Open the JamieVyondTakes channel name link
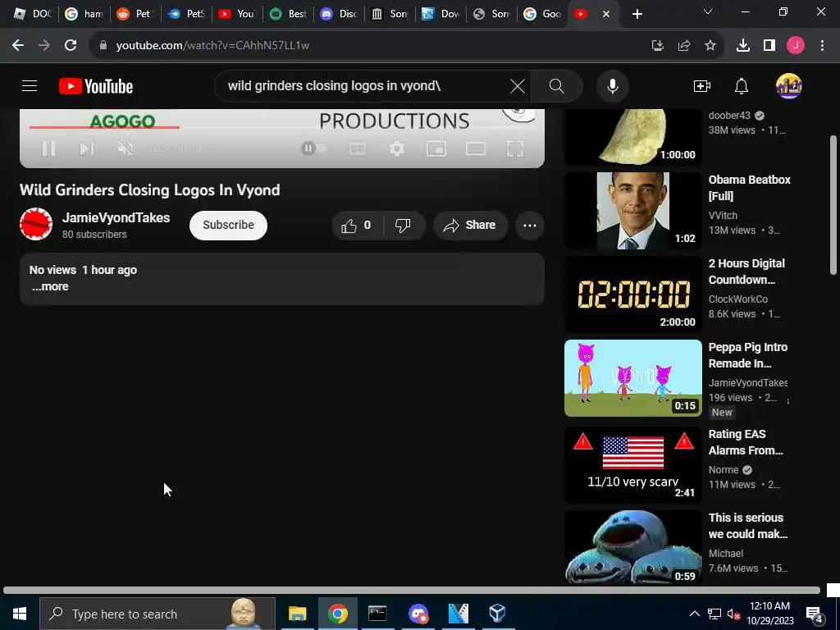840x630 pixels. tap(116, 217)
